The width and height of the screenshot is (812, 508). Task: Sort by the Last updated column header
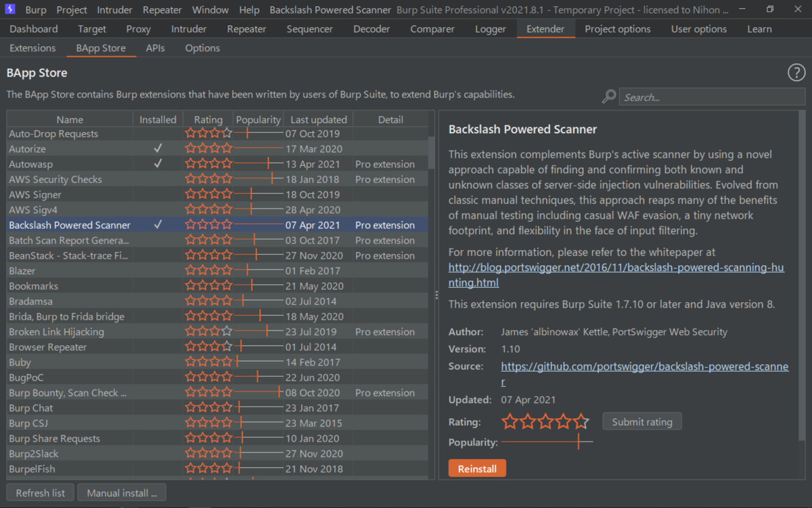318,119
